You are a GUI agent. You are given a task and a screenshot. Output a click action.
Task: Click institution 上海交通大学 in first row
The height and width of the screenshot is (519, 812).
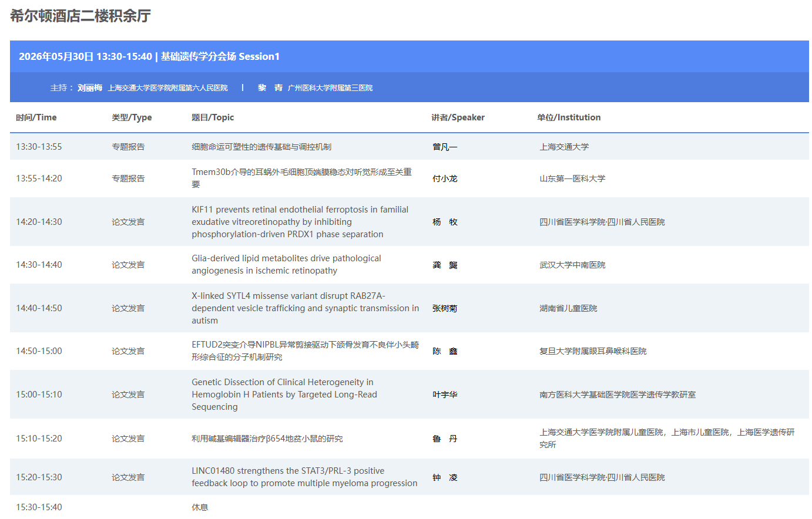564,147
